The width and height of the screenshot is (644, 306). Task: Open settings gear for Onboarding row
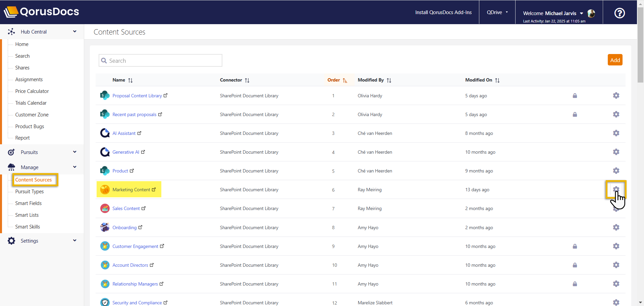[616, 227]
